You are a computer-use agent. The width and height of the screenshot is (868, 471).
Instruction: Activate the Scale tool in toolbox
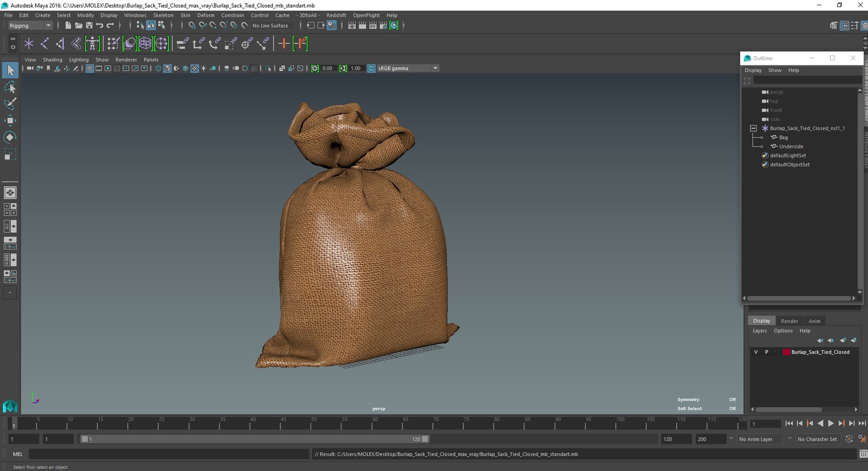10,154
